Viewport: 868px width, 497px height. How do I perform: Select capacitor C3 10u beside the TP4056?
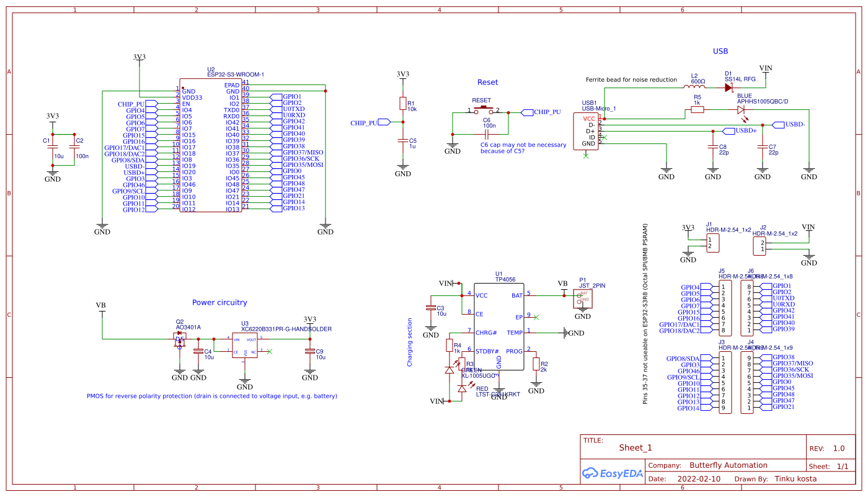[430, 308]
